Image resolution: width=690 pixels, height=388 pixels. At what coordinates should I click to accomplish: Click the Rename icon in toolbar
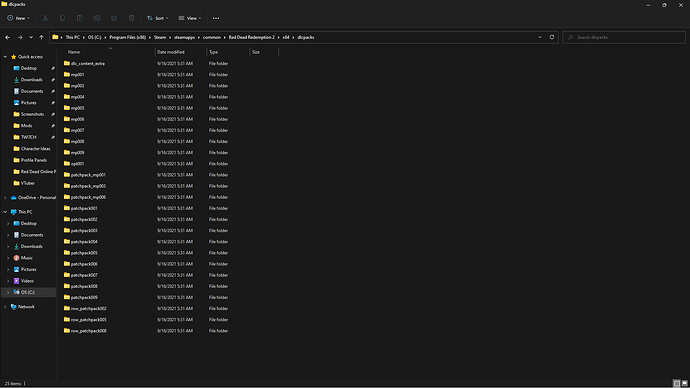tap(97, 18)
